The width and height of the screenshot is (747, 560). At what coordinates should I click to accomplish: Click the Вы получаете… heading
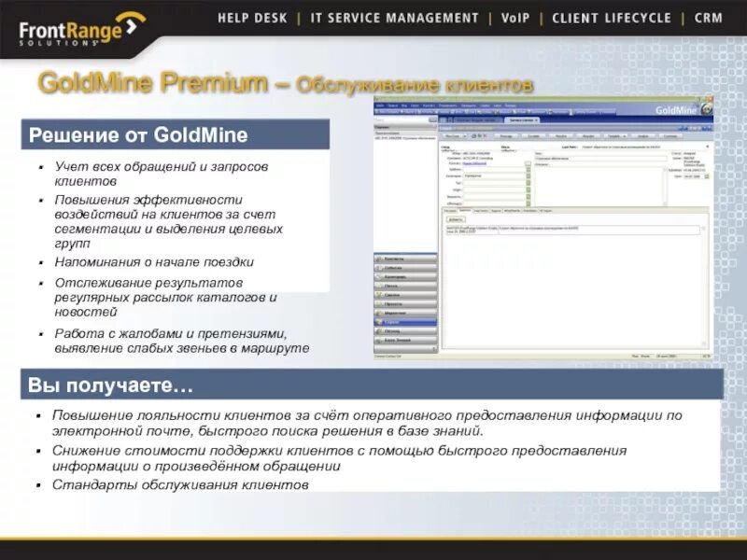pyautogui.click(x=110, y=385)
